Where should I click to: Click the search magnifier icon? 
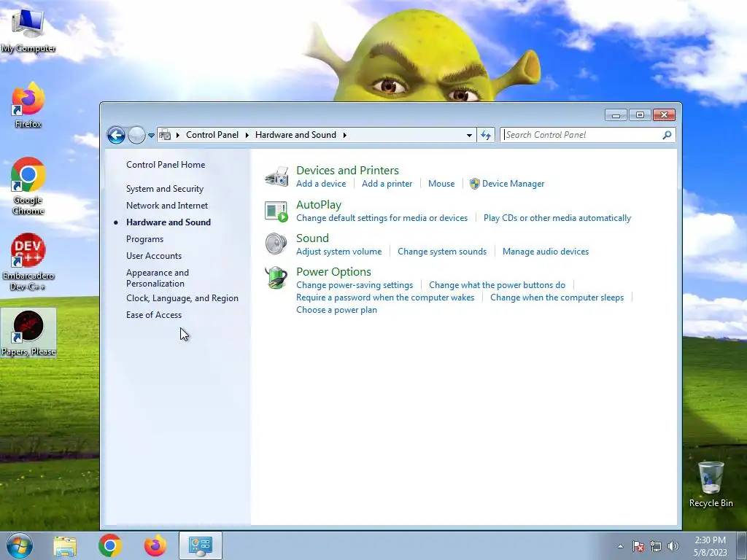pyautogui.click(x=667, y=135)
